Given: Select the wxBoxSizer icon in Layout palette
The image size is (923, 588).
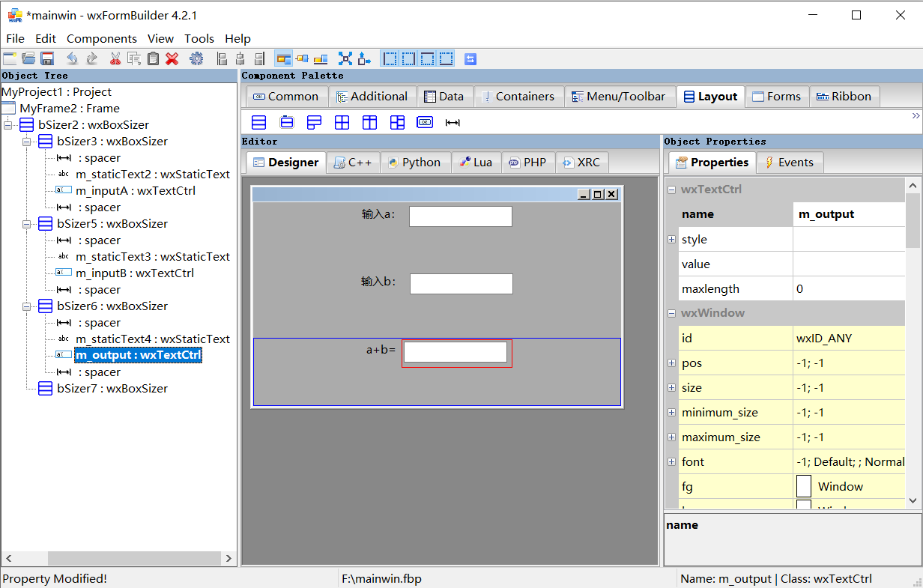Looking at the screenshot, I should click(258, 122).
